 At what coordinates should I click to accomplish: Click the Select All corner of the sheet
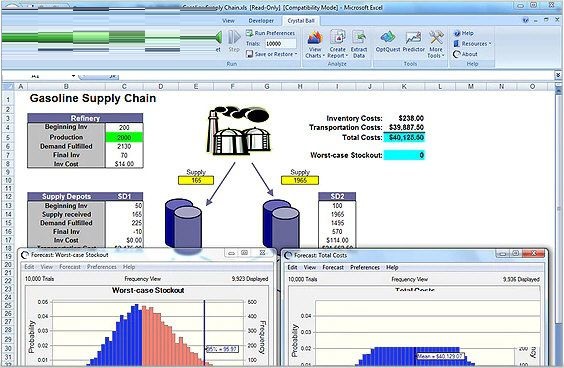8,86
